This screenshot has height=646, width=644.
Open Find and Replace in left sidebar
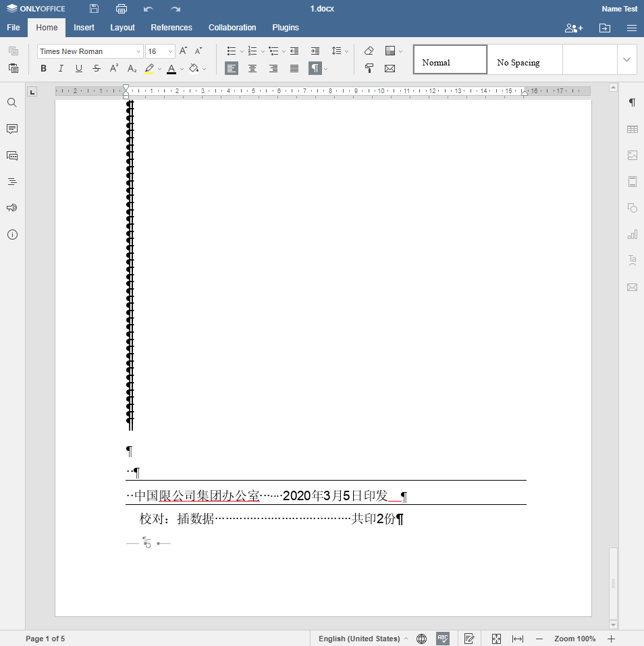(11, 103)
